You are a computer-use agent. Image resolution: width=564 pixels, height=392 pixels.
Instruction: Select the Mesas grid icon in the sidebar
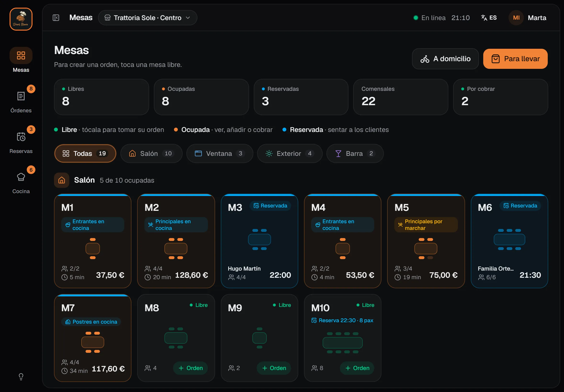point(21,55)
